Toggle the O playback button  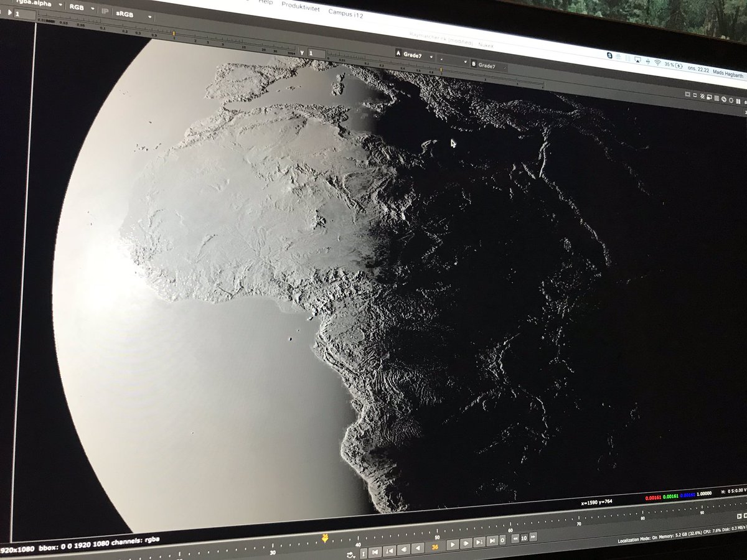pyautogui.click(x=502, y=540)
